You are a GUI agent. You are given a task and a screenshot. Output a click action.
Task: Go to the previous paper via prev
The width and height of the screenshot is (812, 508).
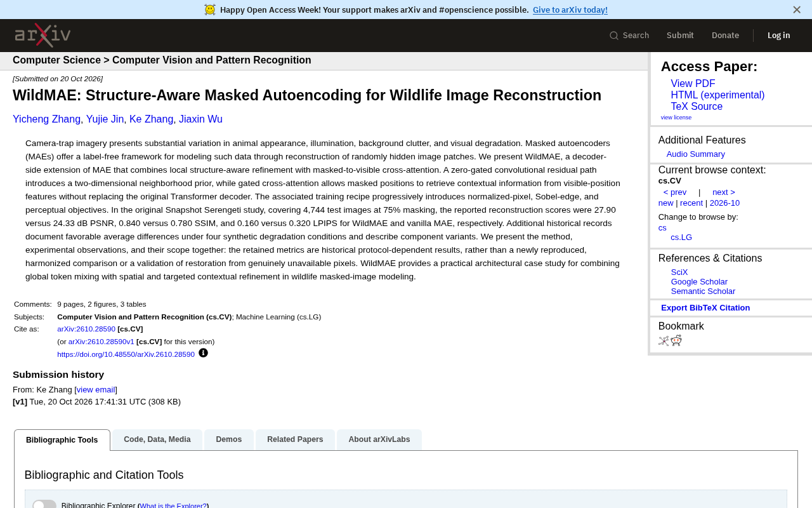[x=675, y=192]
